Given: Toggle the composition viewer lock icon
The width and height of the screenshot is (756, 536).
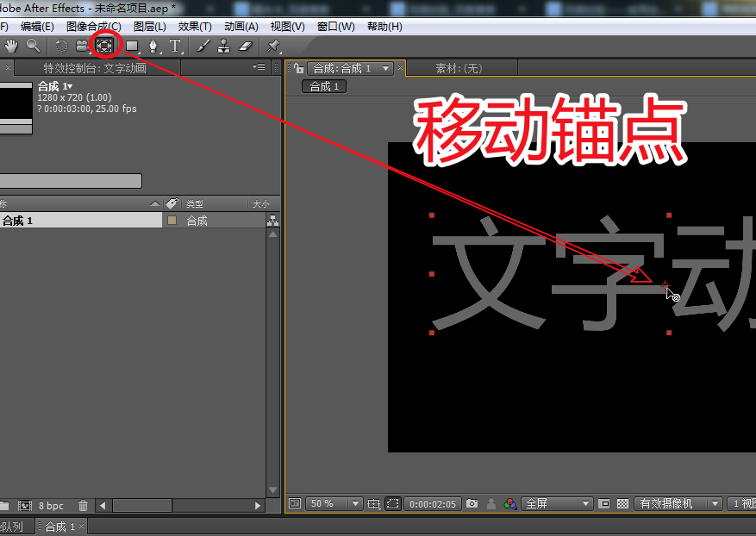Looking at the screenshot, I should tap(298, 68).
